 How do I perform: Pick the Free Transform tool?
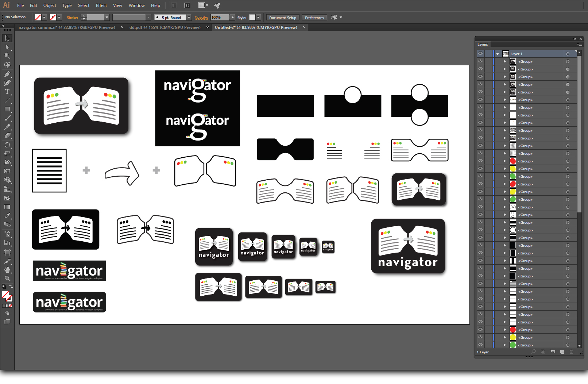[x=7, y=171]
